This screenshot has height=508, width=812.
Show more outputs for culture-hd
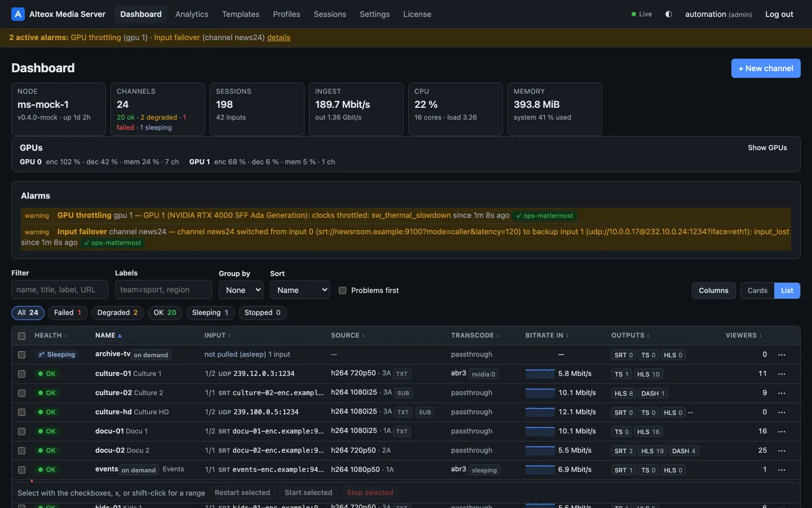pos(690,412)
